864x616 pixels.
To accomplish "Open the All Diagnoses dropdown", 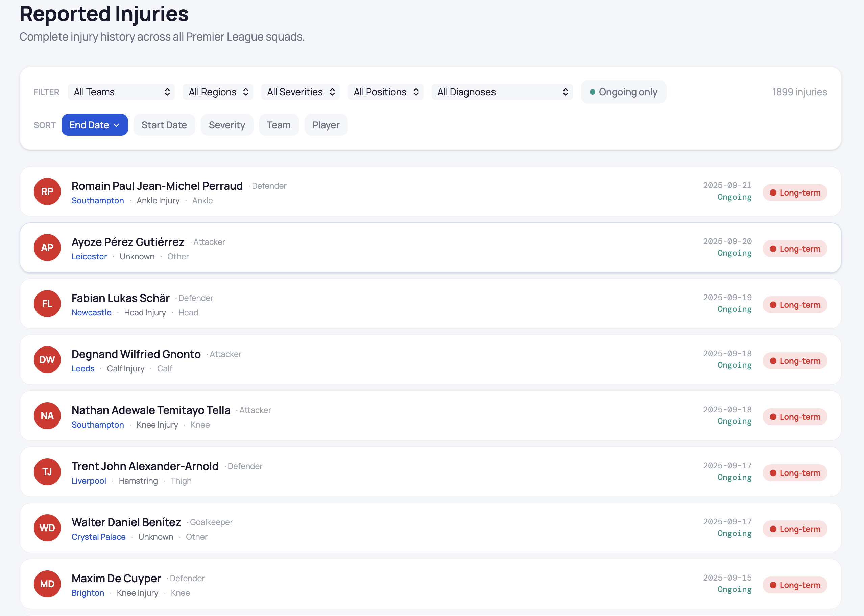I will click(502, 92).
